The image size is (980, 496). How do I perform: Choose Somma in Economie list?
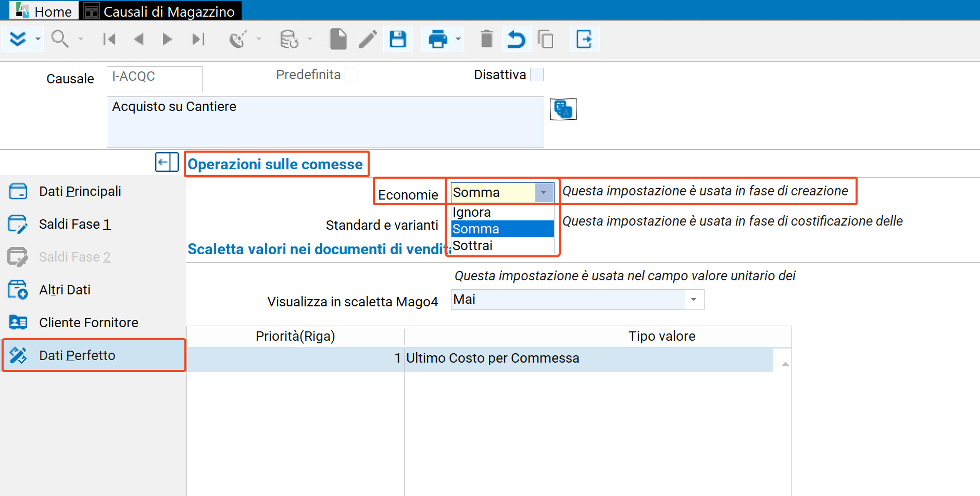click(x=502, y=229)
